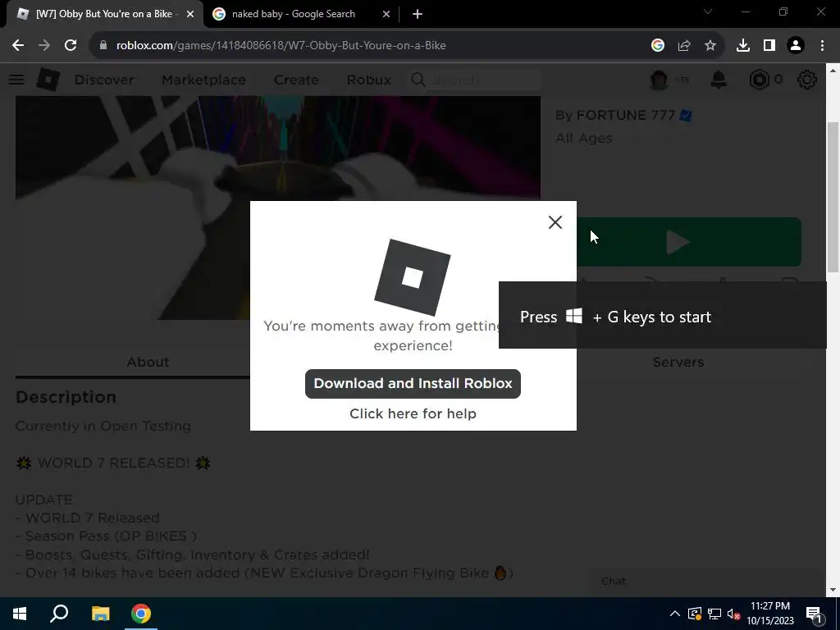840x630 pixels.
Task: Open Windows taskbar search
Action: pos(59,614)
